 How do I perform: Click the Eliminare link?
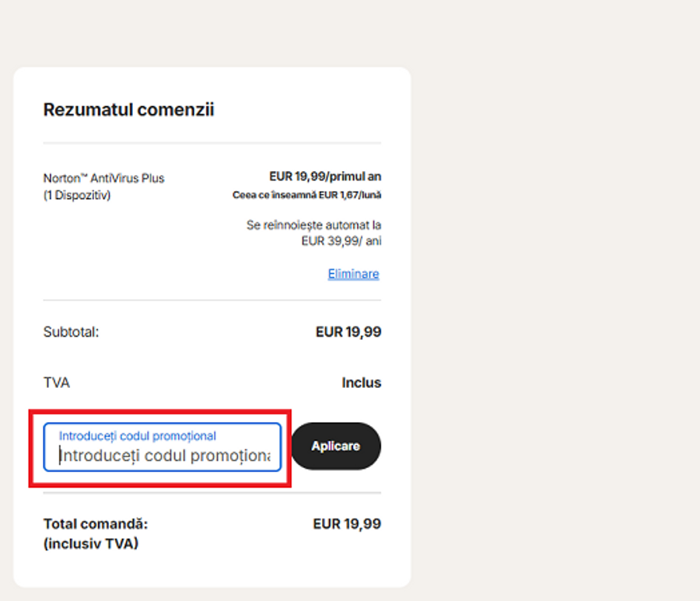(x=353, y=274)
